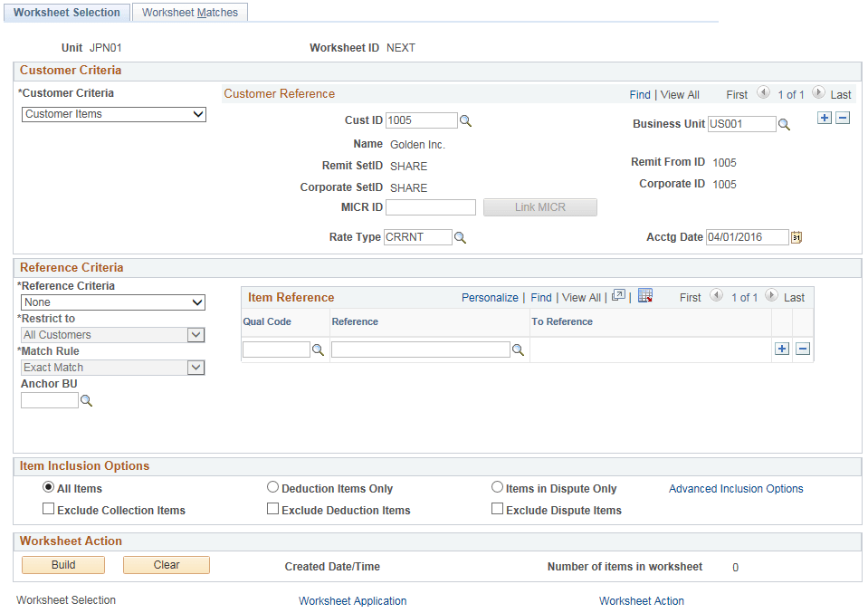Check Exclude Dispute Items
This screenshot has width=868, height=613.
[x=497, y=508]
